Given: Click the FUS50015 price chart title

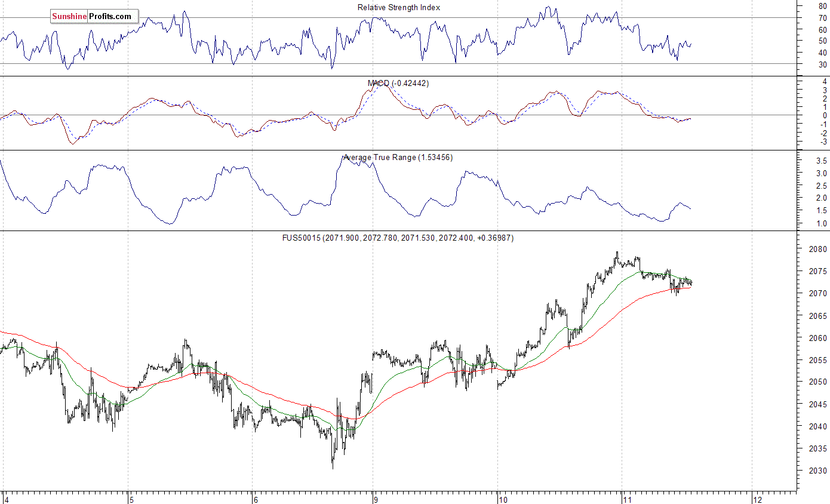Looking at the screenshot, I should pyautogui.click(x=398, y=238).
